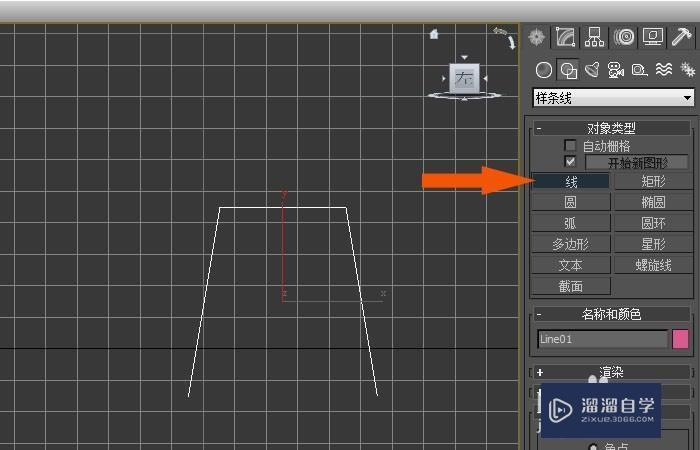Click the ViewCube home icon

(434, 34)
